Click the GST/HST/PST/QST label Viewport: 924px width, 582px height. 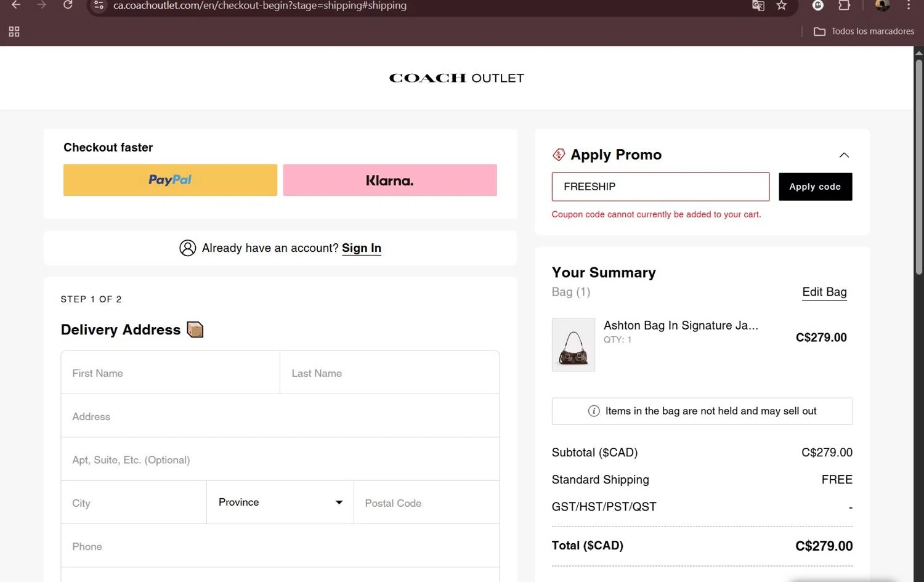(604, 507)
